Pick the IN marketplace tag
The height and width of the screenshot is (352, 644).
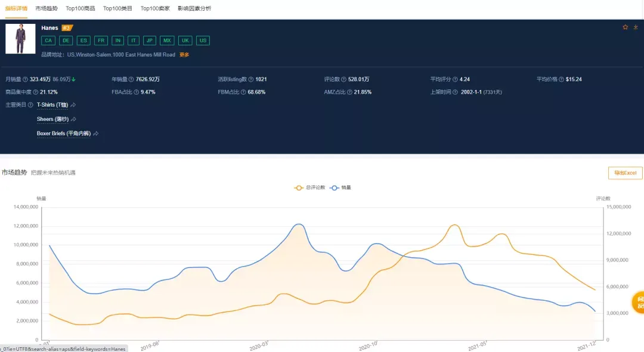pyautogui.click(x=118, y=41)
